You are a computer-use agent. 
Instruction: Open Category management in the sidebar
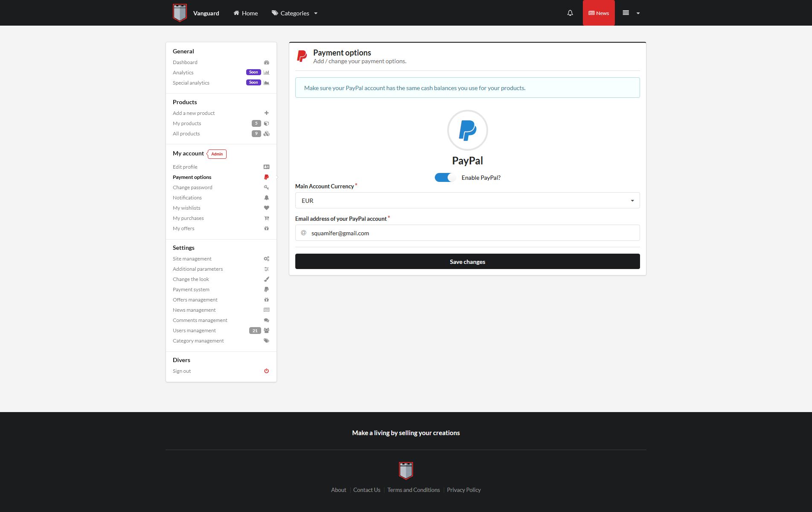pyautogui.click(x=198, y=341)
